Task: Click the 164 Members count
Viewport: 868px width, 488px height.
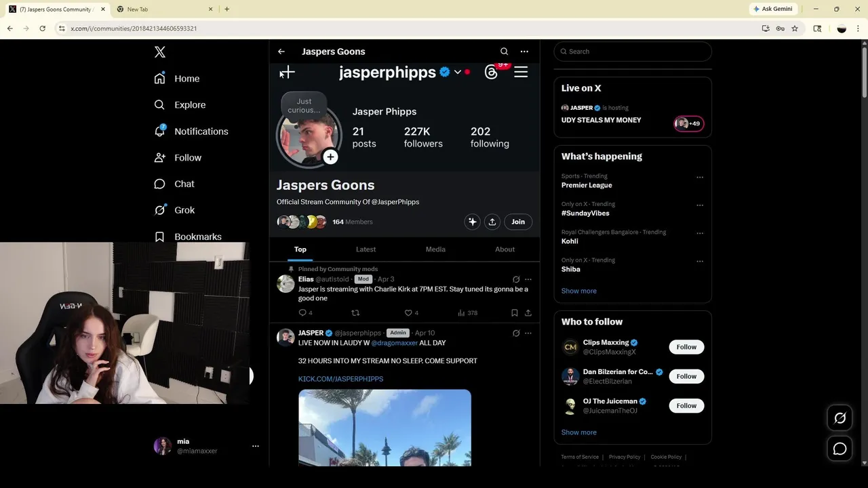Action: [352, 222]
